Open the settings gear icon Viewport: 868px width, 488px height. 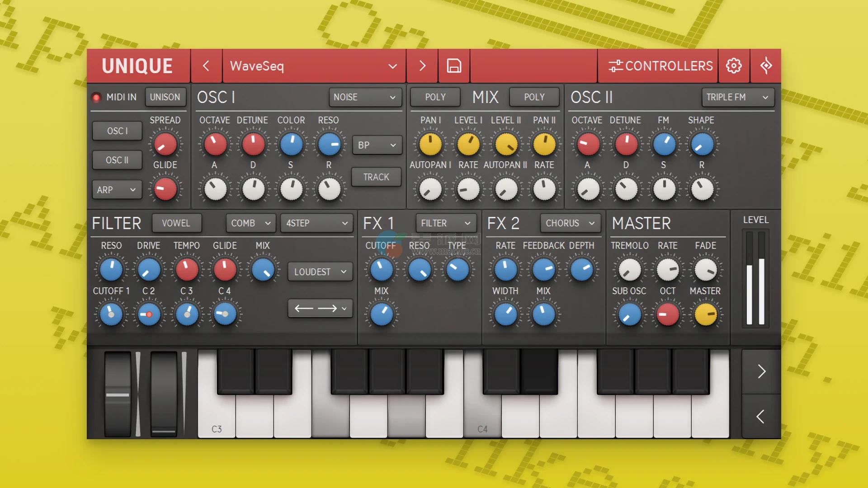point(733,66)
